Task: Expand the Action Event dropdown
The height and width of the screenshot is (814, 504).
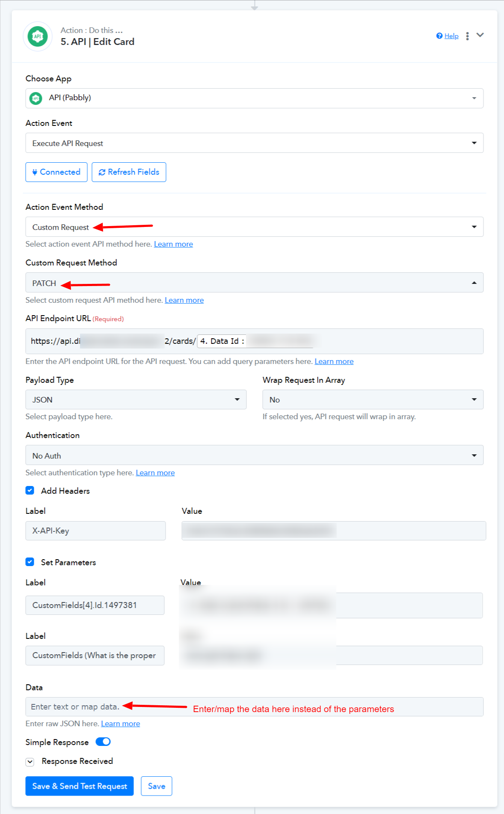Action: click(254, 143)
